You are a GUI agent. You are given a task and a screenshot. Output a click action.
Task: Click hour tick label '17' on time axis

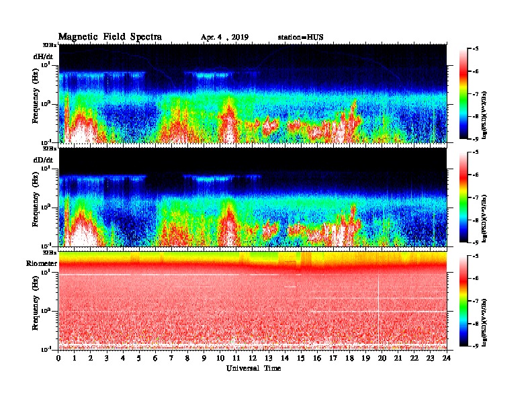(334, 359)
